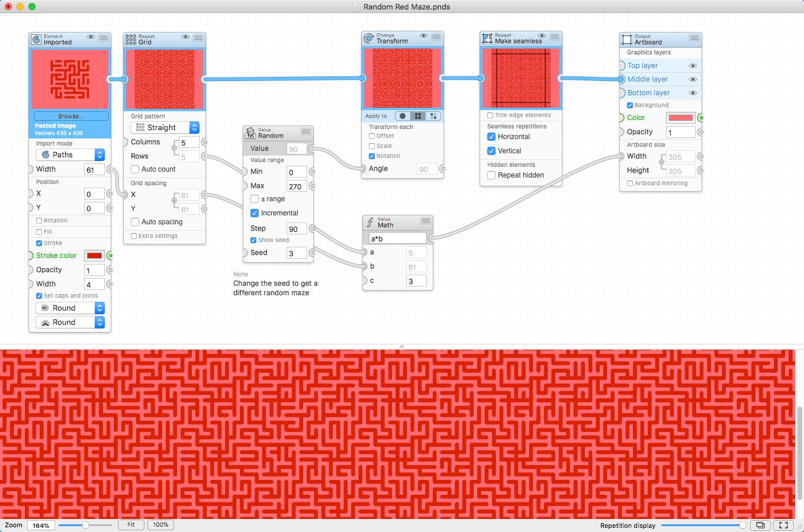Screen dimensions: 804x532
Task: Click the Fit zoom button
Action: (x=131, y=525)
